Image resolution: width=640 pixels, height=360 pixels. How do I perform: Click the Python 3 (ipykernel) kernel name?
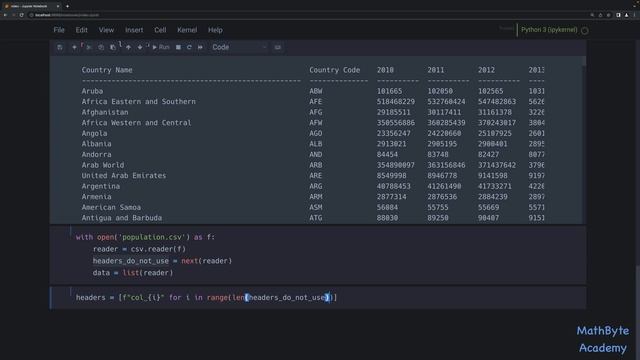549,30
